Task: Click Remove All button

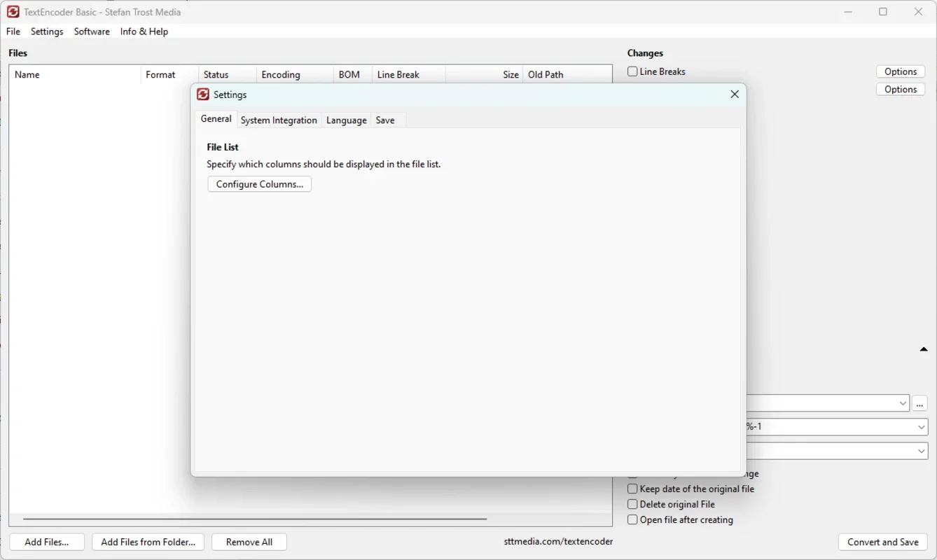Action: pos(249,542)
